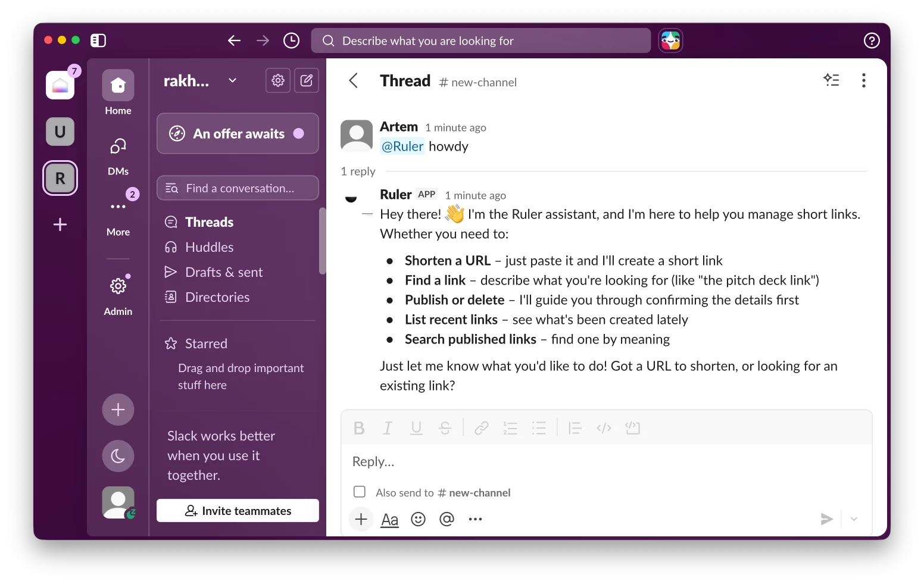The width and height of the screenshot is (924, 584).
Task: Select the workspace with badge 7
Action: click(x=60, y=85)
